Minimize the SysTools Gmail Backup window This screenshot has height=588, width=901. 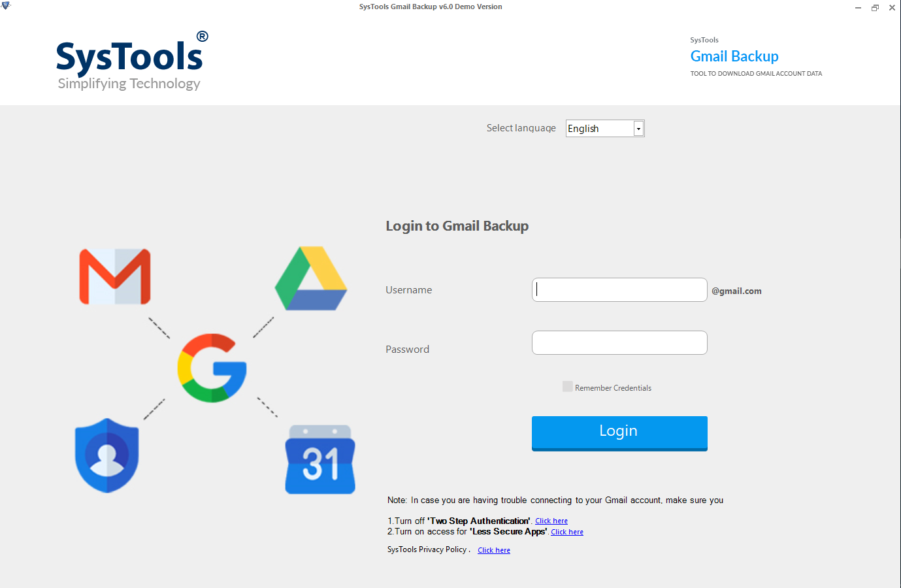coord(858,8)
